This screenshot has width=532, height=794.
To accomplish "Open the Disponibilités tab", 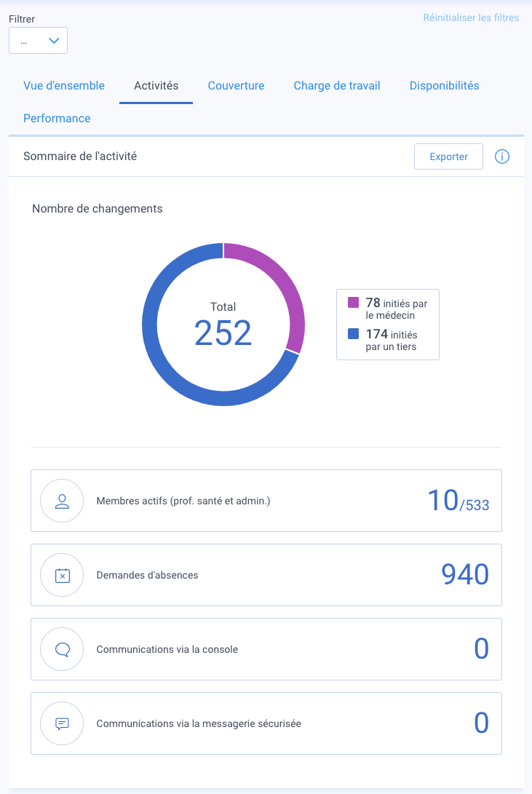I will click(x=444, y=86).
